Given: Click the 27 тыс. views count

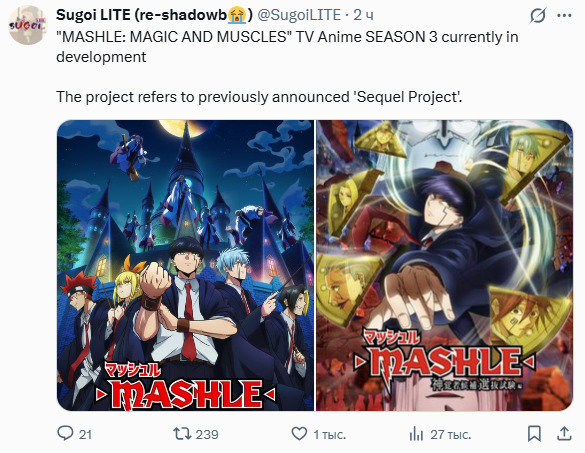Looking at the screenshot, I should point(451,434).
